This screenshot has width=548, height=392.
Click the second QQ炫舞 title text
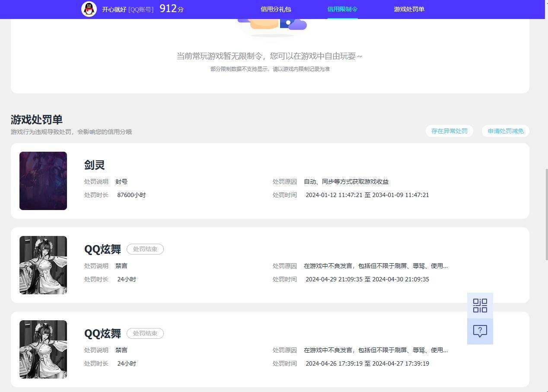[x=102, y=333]
